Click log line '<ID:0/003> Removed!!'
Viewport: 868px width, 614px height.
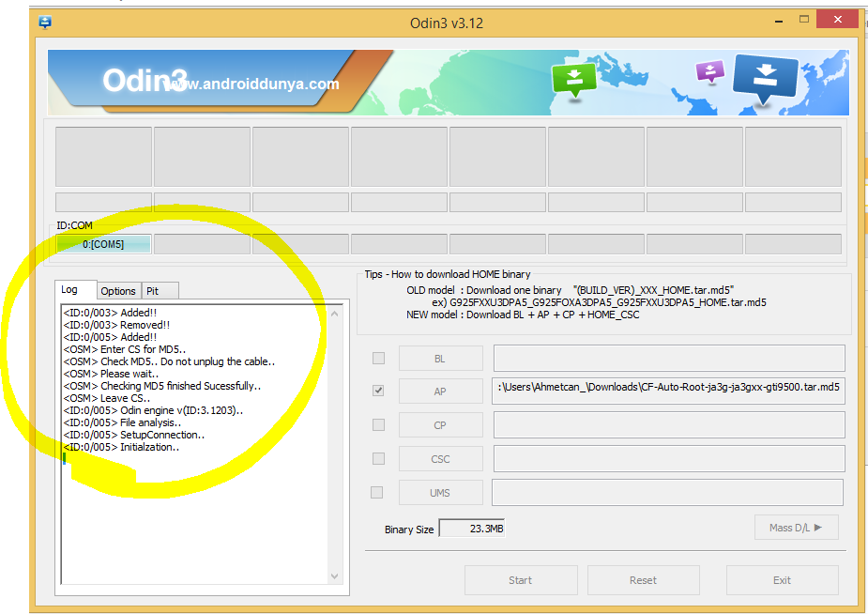pos(116,325)
